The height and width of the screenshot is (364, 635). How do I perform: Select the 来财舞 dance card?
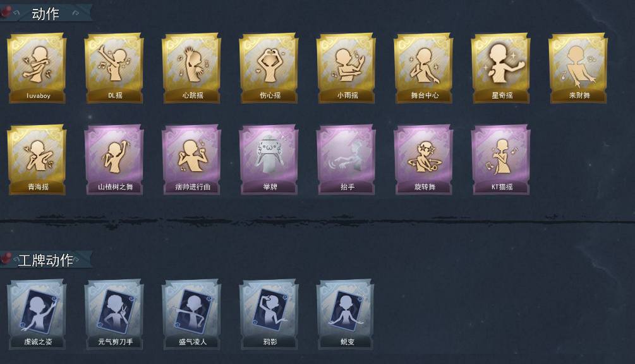point(578,68)
